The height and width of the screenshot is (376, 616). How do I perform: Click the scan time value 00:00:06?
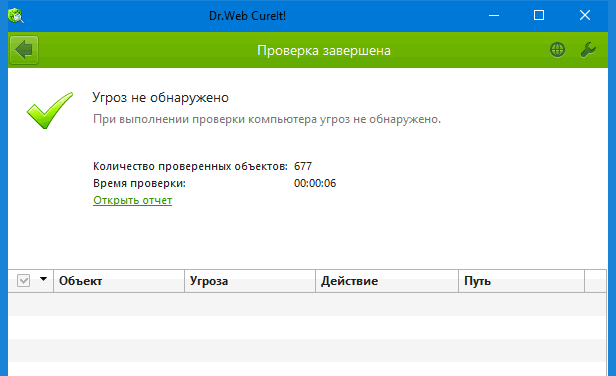point(315,183)
